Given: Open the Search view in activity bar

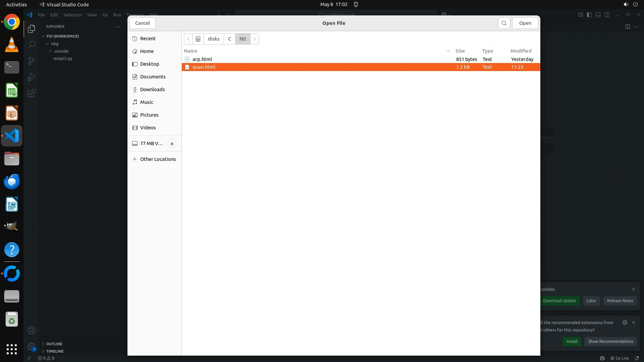Looking at the screenshot, I should tap(32, 45).
